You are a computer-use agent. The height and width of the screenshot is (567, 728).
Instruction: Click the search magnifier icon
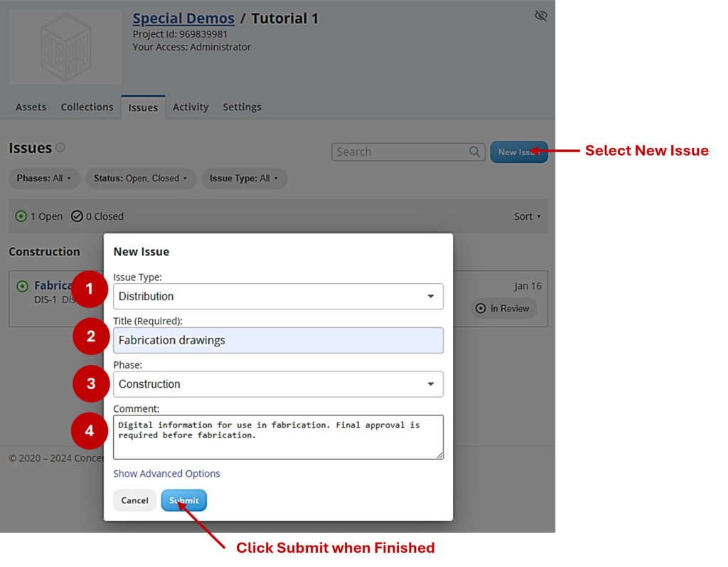point(474,152)
